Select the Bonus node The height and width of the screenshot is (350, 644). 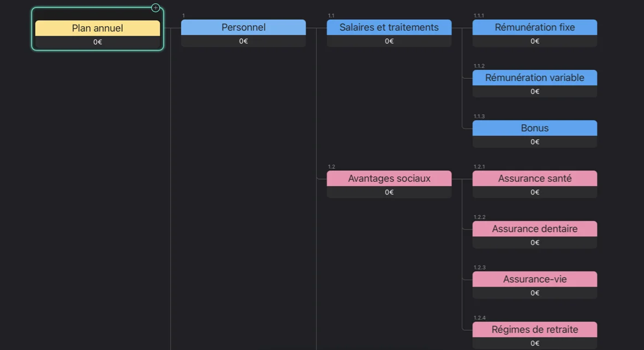click(535, 128)
